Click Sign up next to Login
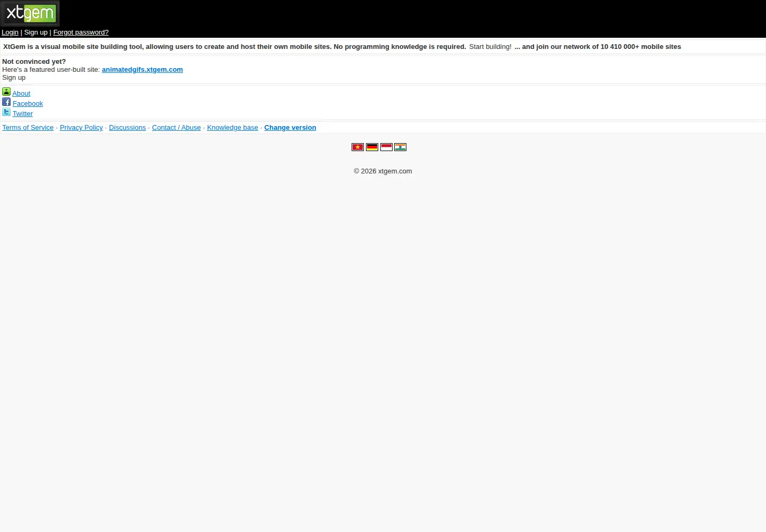Image resolution: width=766 pixels, height=532 pixels. (x=36, y=32)
